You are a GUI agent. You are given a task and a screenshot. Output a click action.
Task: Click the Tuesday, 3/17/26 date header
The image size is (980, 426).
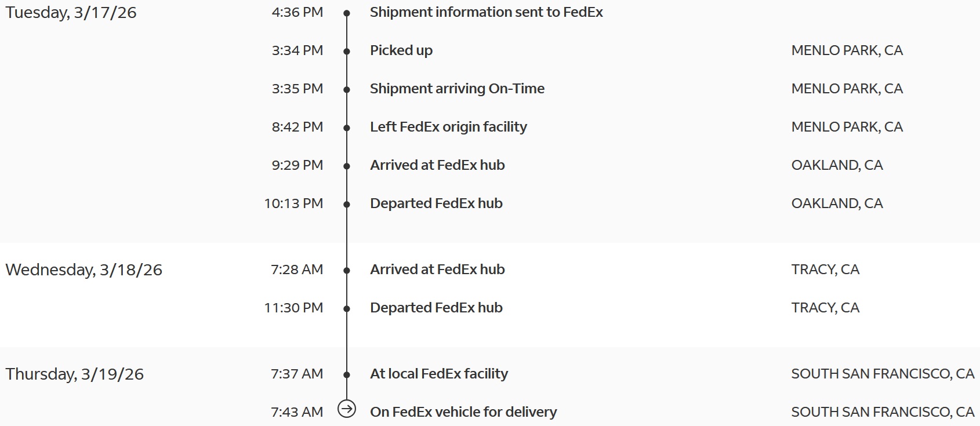[71, 12]
